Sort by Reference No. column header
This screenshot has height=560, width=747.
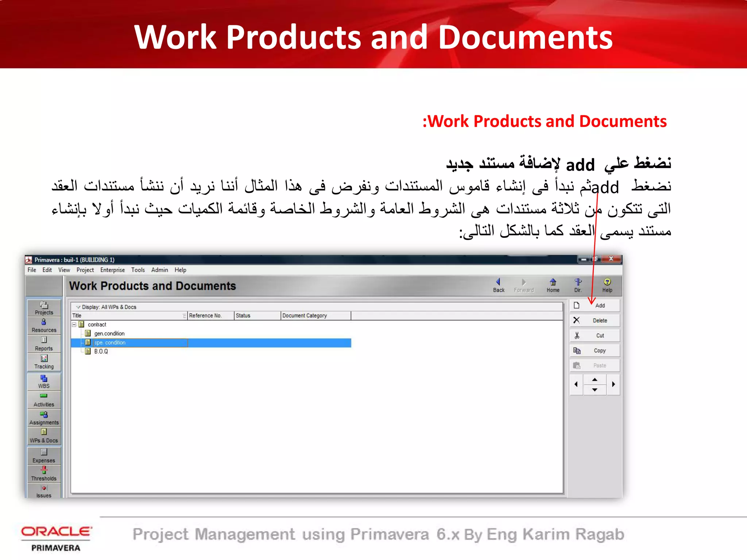click(x=210, y=316)
